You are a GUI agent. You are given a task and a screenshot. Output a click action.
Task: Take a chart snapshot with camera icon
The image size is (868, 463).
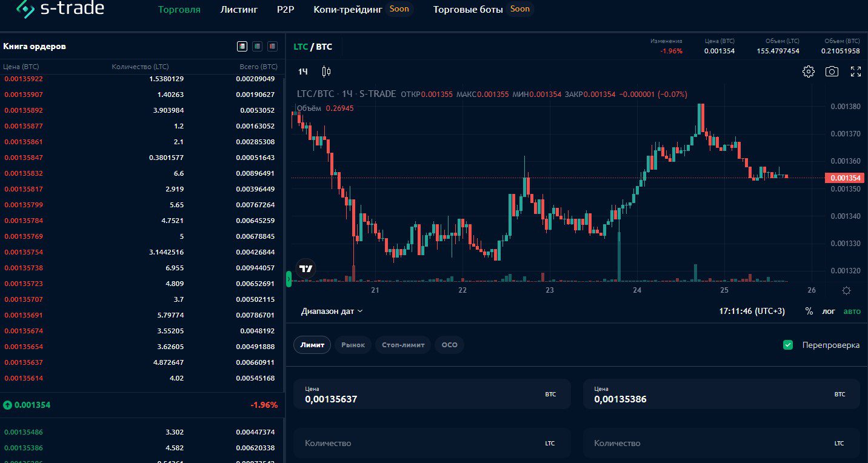[x=832, y=72]
